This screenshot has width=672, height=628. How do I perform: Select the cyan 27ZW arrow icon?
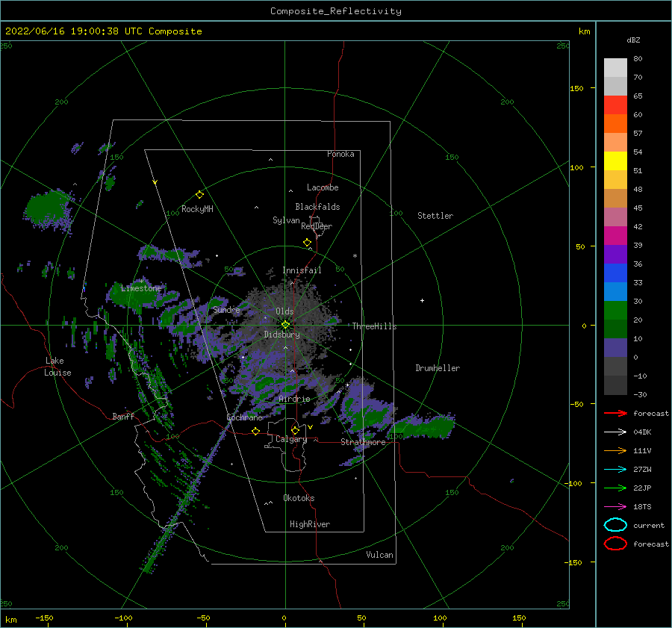[615, 470]
